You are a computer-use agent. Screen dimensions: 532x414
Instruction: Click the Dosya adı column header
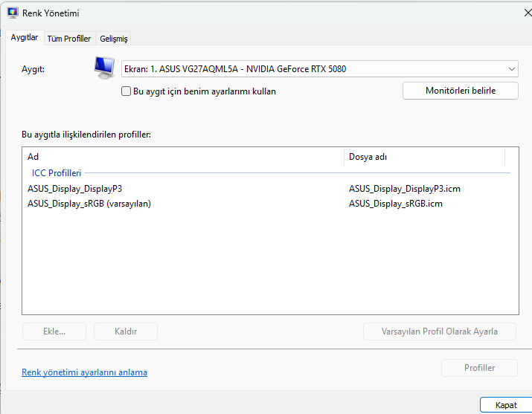424,157
